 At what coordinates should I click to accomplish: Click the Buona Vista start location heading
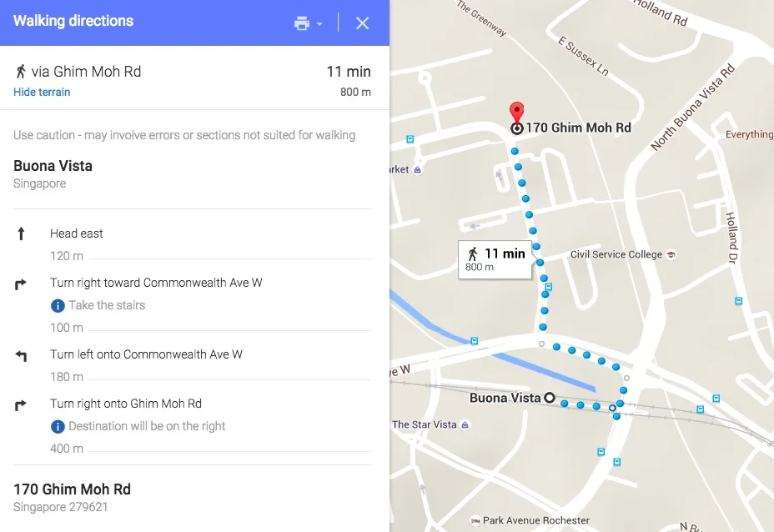pos(53,166)
